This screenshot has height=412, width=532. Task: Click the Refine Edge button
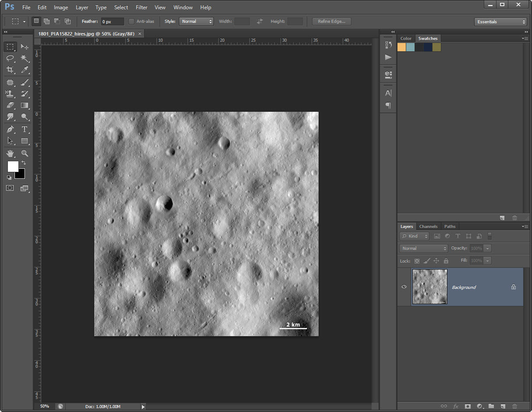(x=331, y=21)
